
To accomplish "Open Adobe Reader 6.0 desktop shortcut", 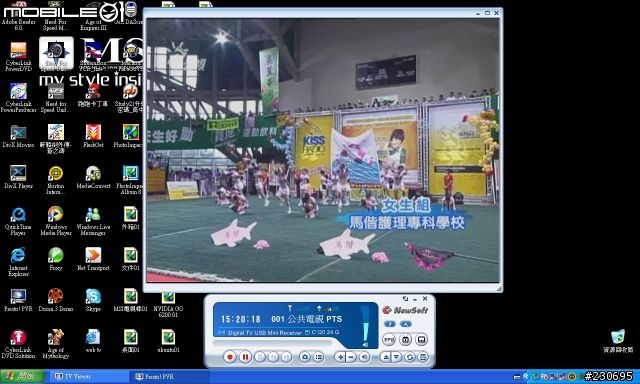I will pos(18,16).
